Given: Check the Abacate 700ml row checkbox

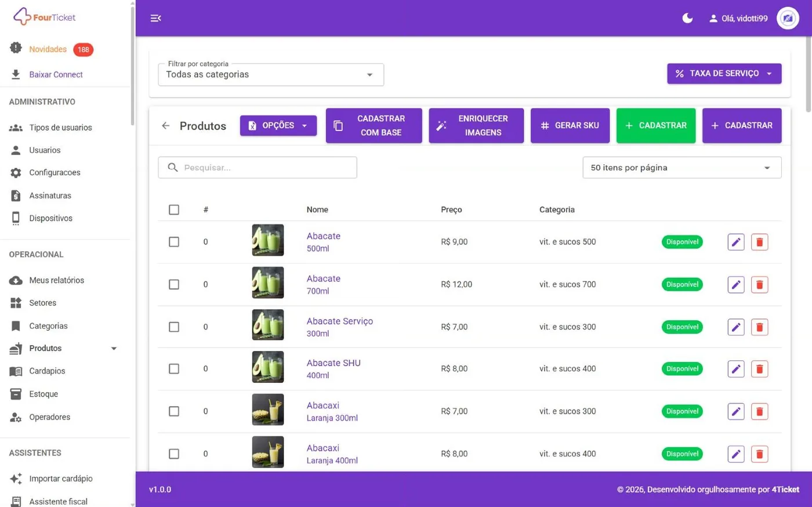Looking at the screenshot, I should pos(174,284).
